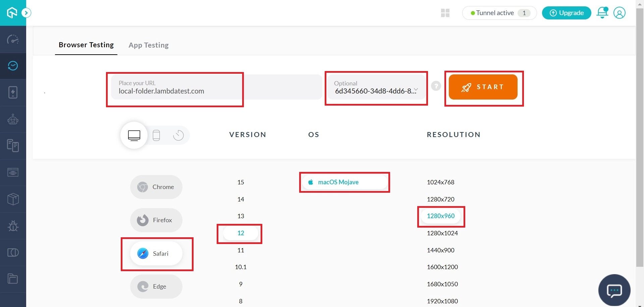The width and height of the screenshot is (644, 307).
Task: Select resolution 1440x900
Action: pyautogui.click(x=440, y=250)
